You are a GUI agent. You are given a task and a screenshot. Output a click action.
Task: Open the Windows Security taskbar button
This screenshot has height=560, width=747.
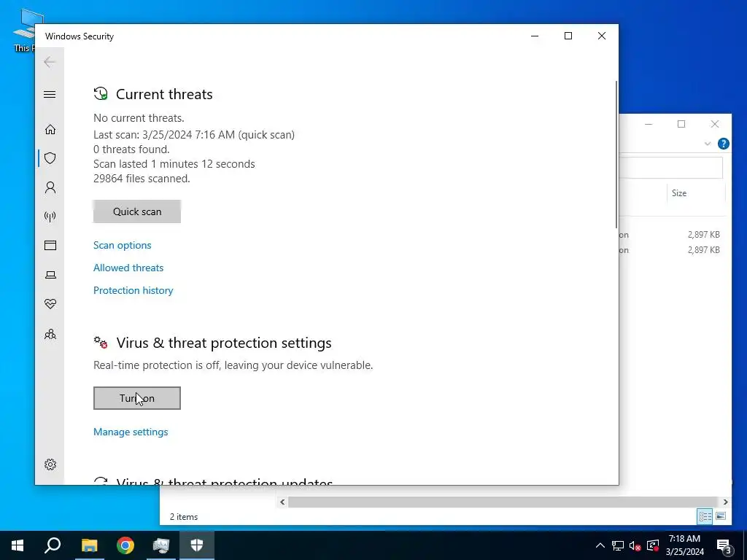tap(197, 545)
